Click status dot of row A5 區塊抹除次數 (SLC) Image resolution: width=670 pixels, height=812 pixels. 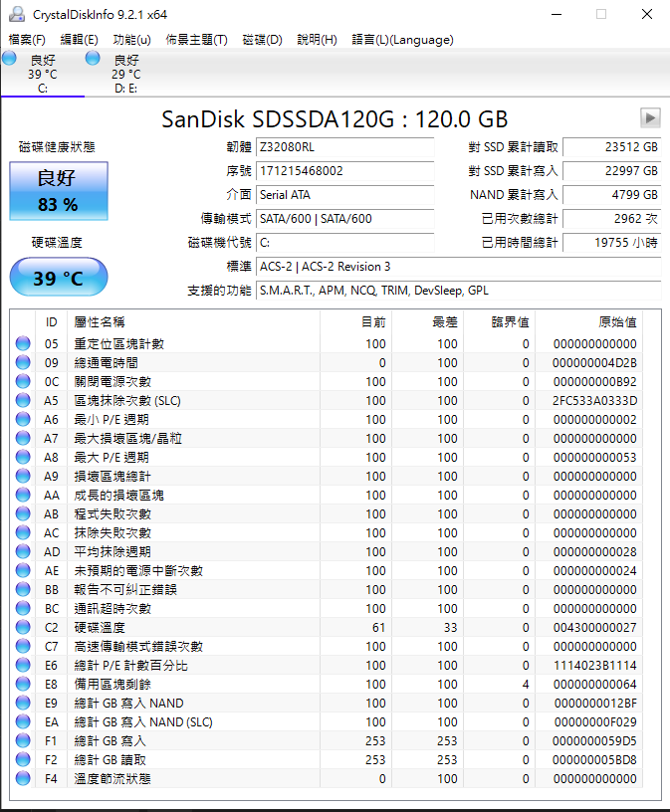point(23,400)
